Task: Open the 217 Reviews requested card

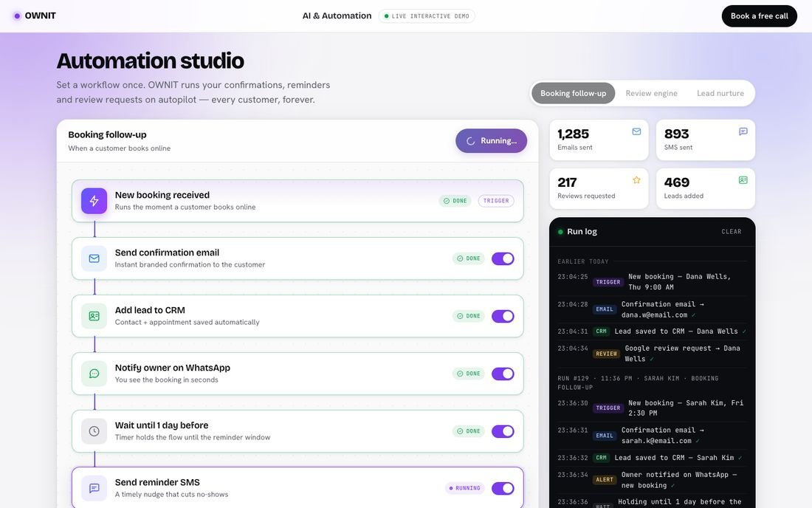Action: point(599,188)
